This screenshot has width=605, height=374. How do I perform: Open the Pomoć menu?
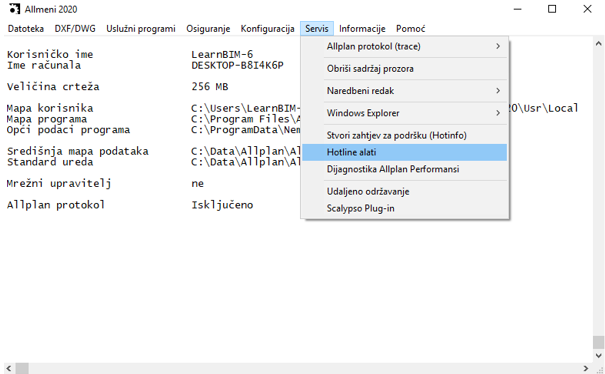point(411,29)
